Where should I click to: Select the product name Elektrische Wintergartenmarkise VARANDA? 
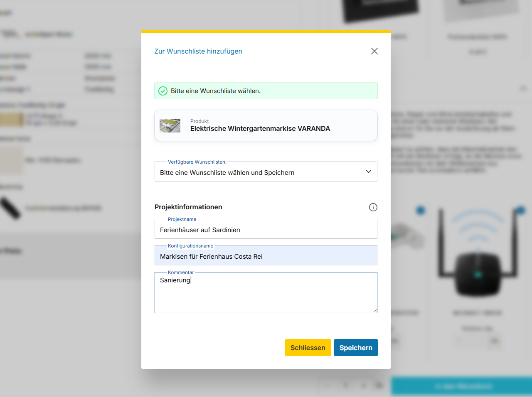(260, 129)
